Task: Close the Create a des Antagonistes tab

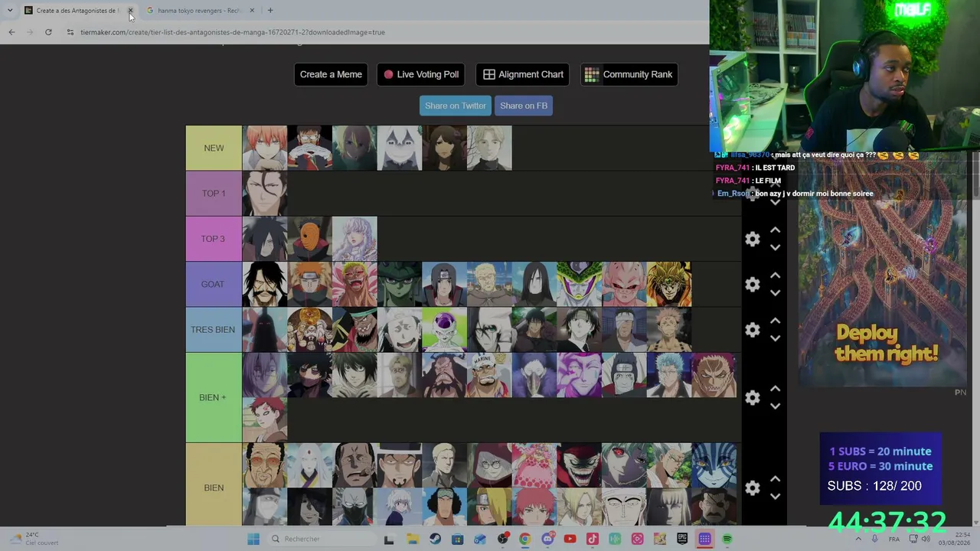Action: click(130, 11)
